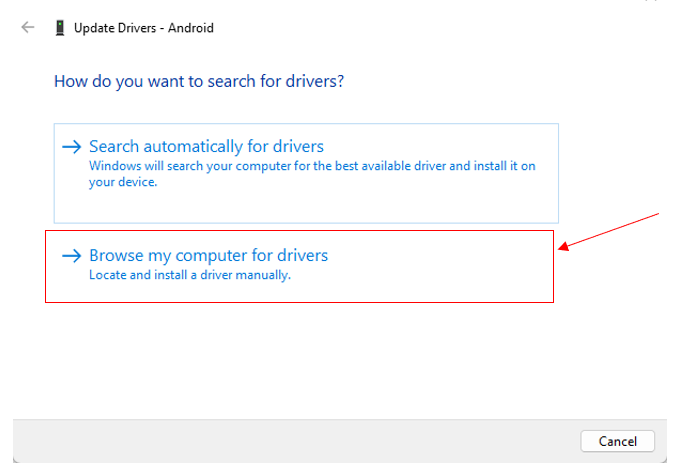Click the word "drivers?" in the heading
The width and height of the screenshot is (684, 476).
(315, 80)
